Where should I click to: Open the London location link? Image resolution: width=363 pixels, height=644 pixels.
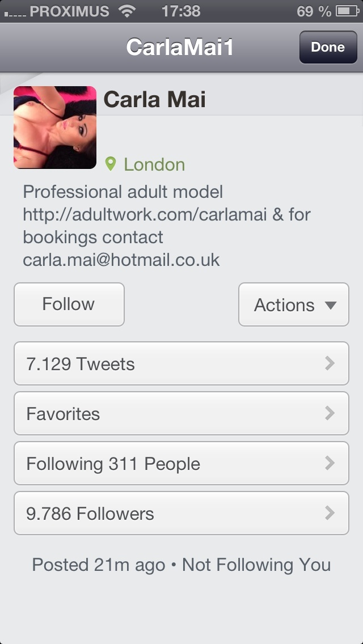(x=154, y=165)
